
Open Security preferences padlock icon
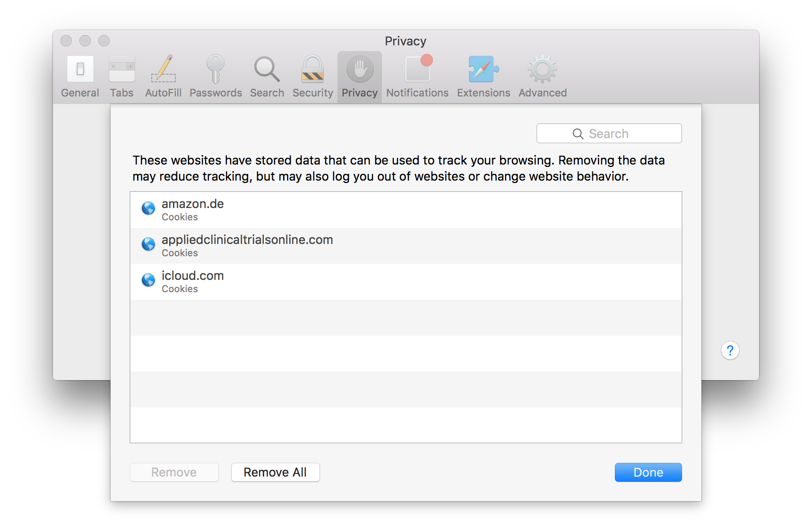tap(312, 77)
